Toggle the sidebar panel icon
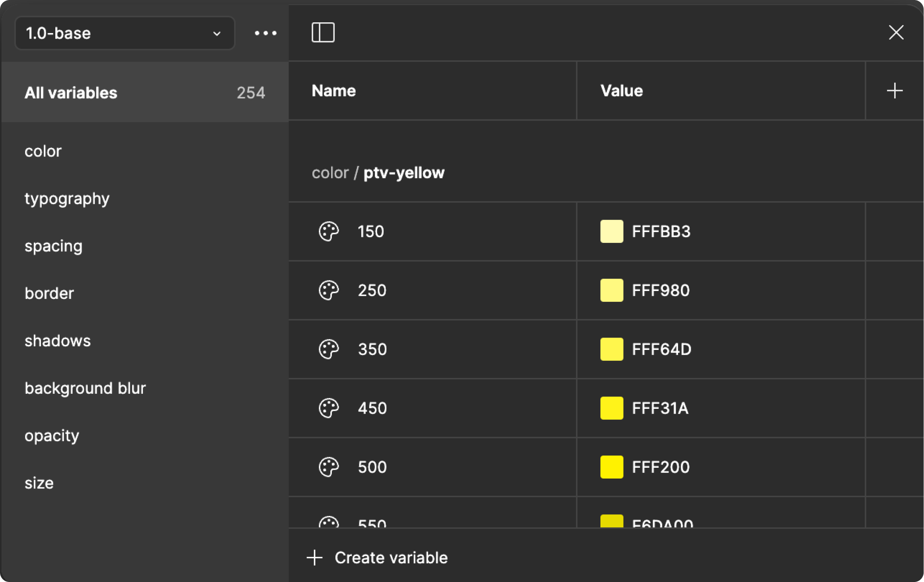924x582 pixels. coord(323,33)
